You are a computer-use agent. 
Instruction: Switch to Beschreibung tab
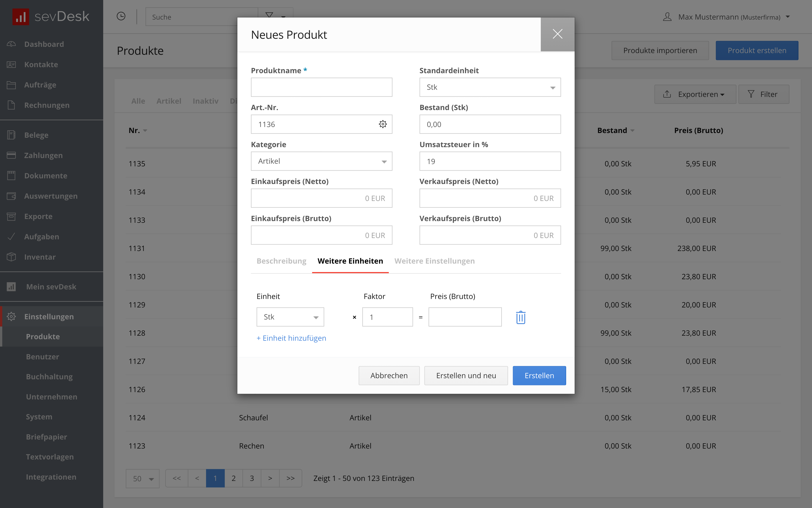click(x=281, y=261)
